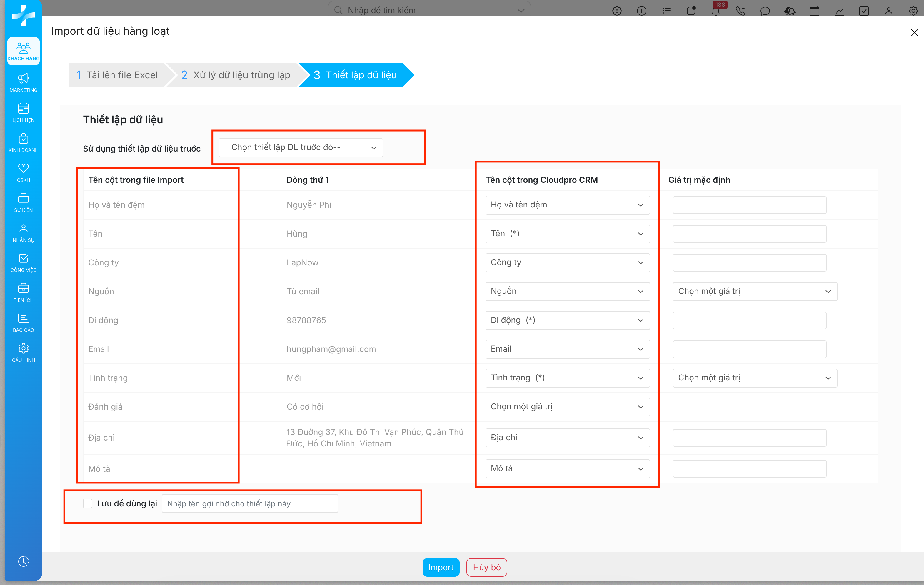Click the Import button
The width and height of the screenshot is (924, 585).
click(441, 567)
